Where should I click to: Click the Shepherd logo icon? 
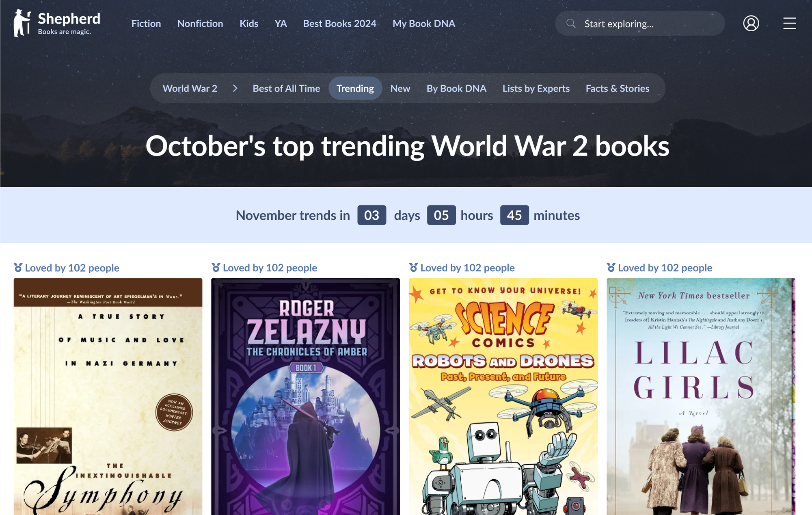coord(22,23)
